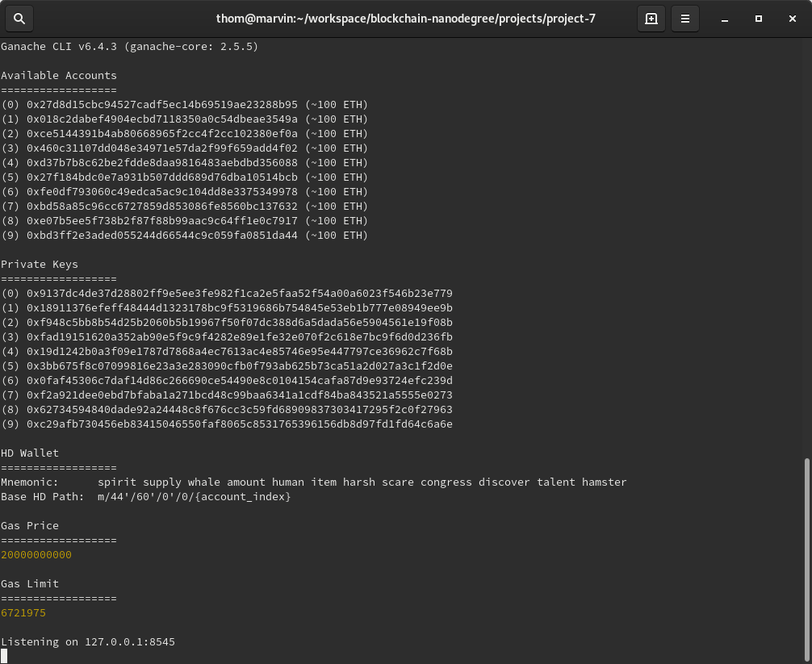
Task: Select account (3) address 0x460c3110...
Action: tap(162, 148)
